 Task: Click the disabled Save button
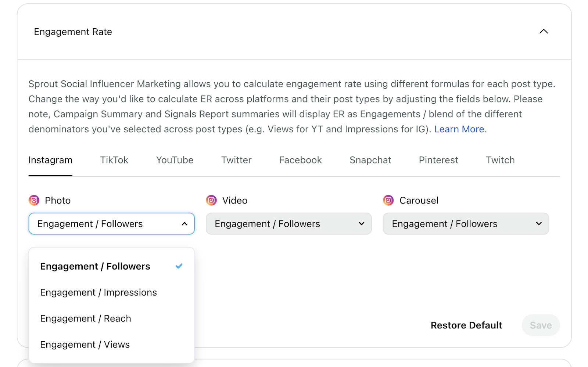(541, 325)
